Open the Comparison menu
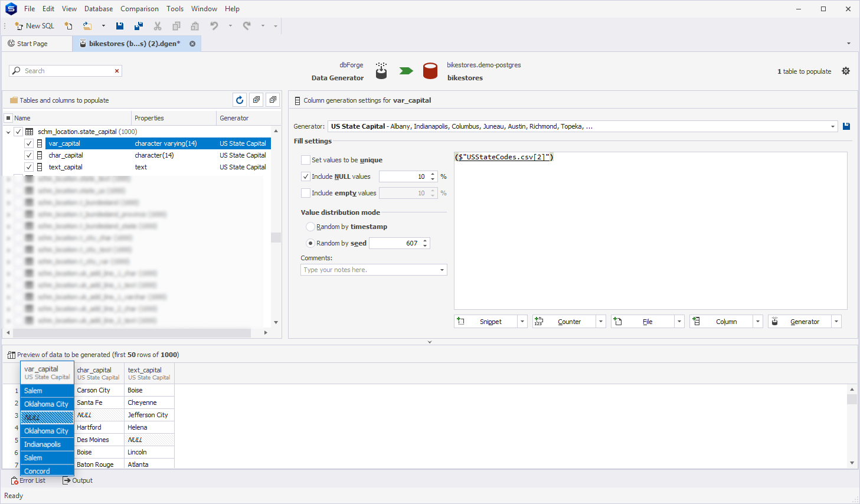The image size is (860, 504). [x=139, y=9]
